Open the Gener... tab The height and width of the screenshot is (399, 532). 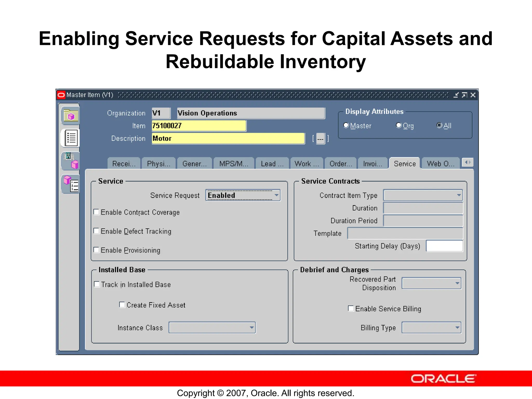[195, 163]
